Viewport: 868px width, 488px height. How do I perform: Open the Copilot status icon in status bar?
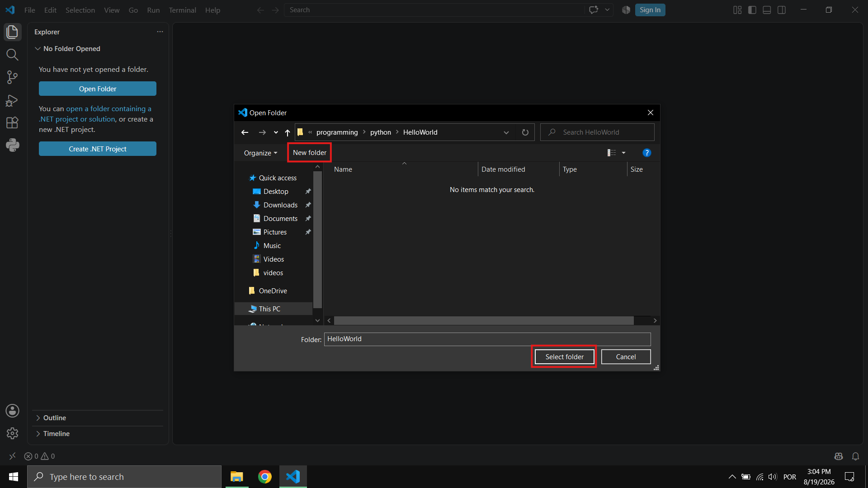coord(839,456)
